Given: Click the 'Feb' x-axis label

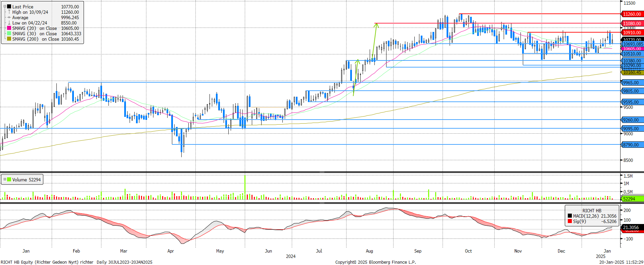Looking at the screenshot, I should tap(76, 251).
